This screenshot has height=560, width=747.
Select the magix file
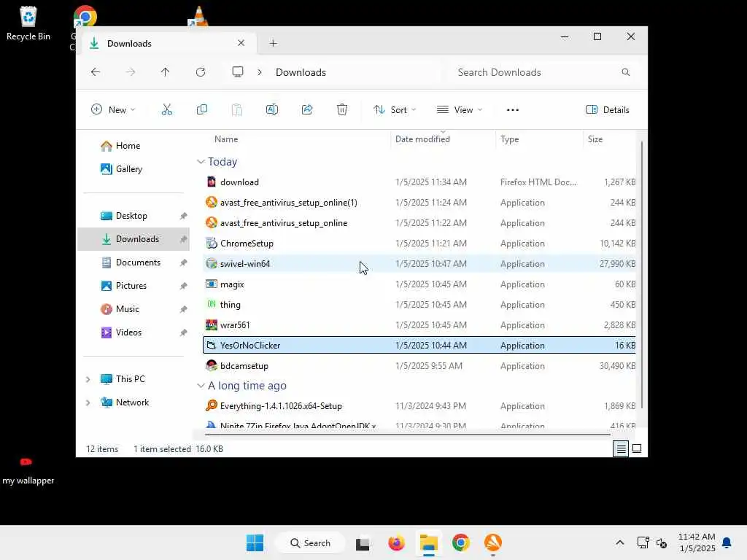(x=419, y=284)
